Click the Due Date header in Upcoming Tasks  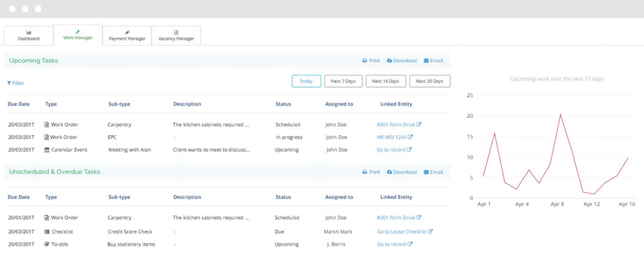(19, 104)
